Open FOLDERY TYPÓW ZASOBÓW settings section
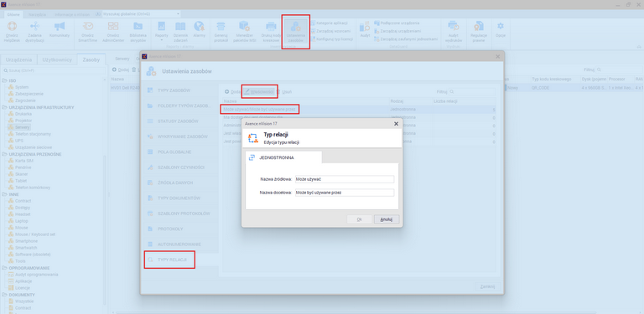 pyautogui.click(x=179, y=106)
